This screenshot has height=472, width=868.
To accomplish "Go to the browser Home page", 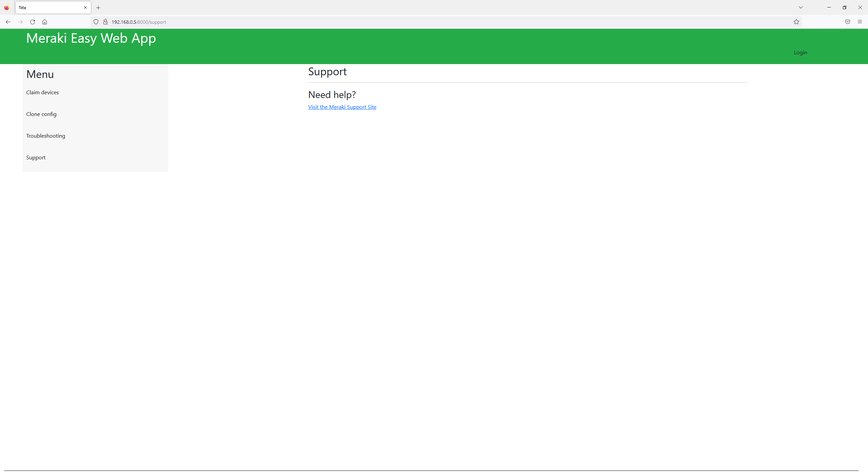I will 44,22.
